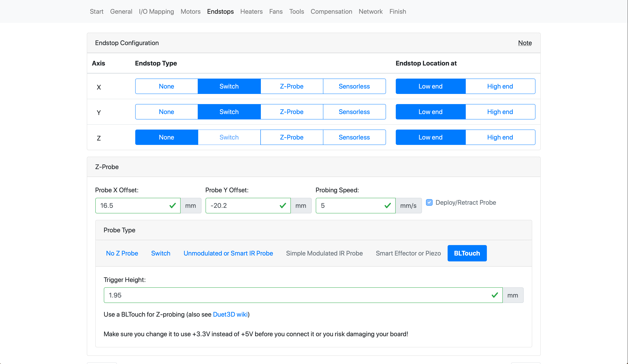
Task: Toggle the Deploy/Retract Probe checkbox
Action: [429, 202]
